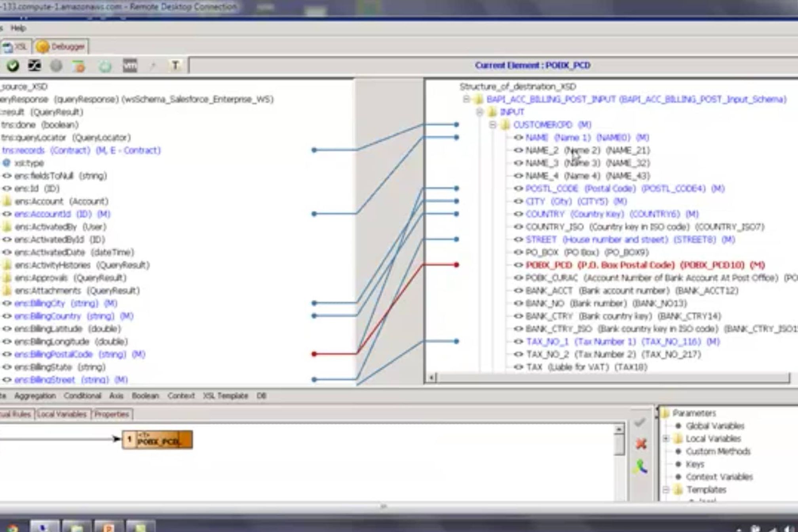Switch to the Debugger tab
Viewport: 798px width, 532px height.
click(x=61, y=47)
